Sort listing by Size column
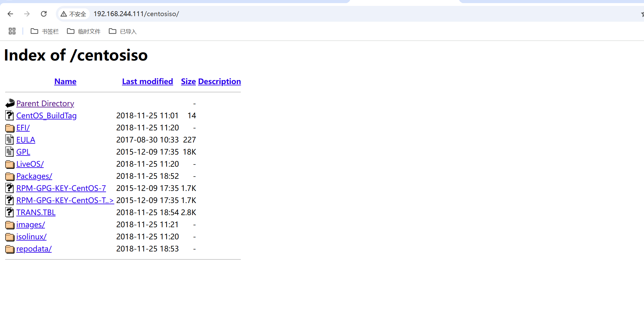Viewport: 644px width, 325px height. [x=189, y=81]
